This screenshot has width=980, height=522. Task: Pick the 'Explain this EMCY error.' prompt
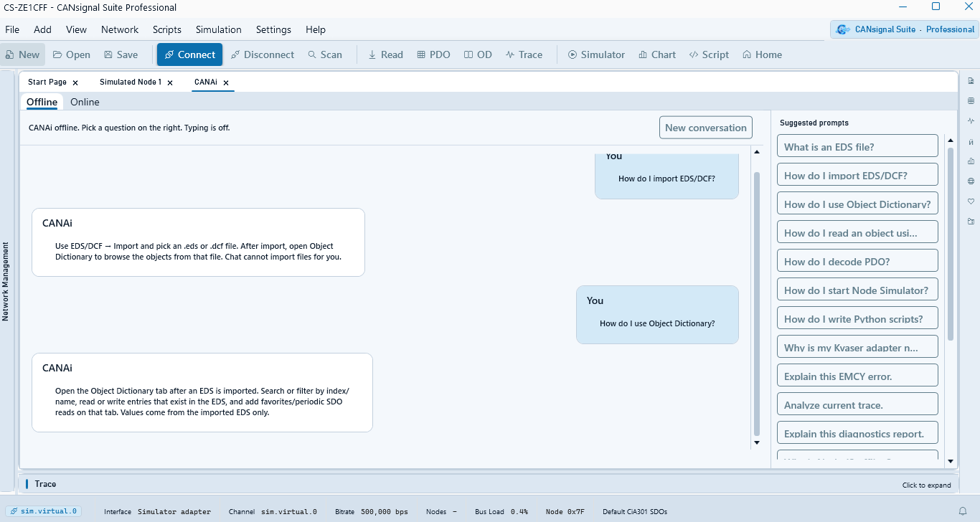point(857,375)
